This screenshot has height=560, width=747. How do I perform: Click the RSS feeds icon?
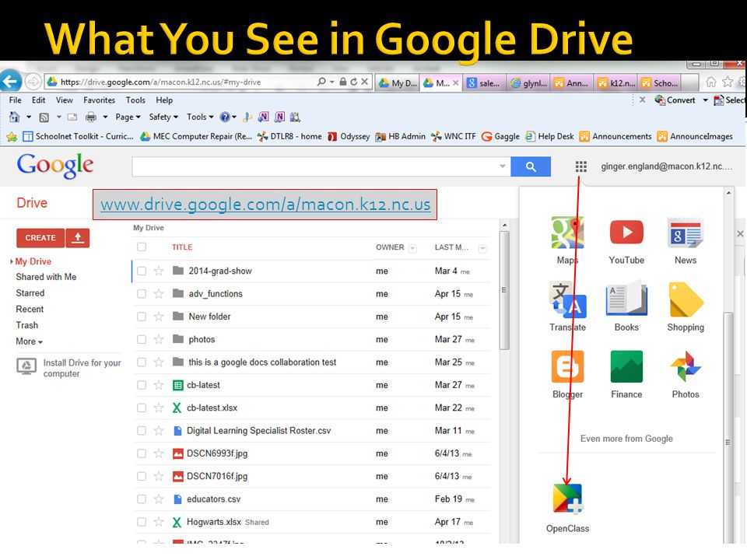click(x=44, y=117)
